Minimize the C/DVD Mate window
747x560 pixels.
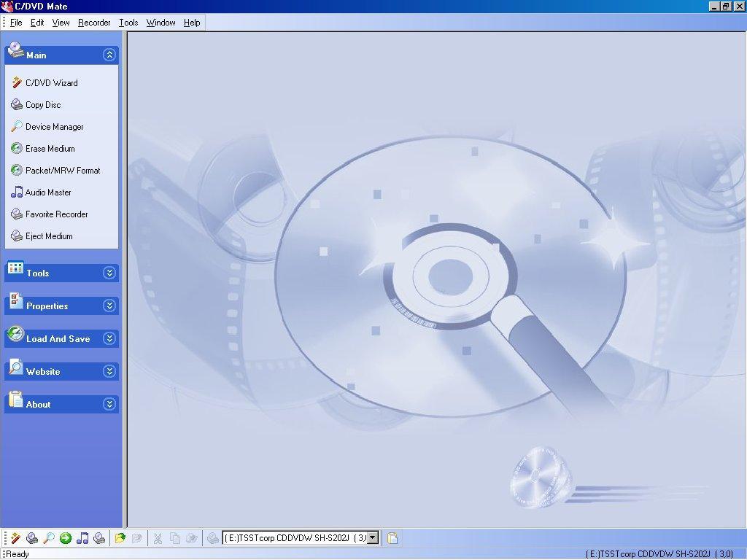[x=714, y=6]
